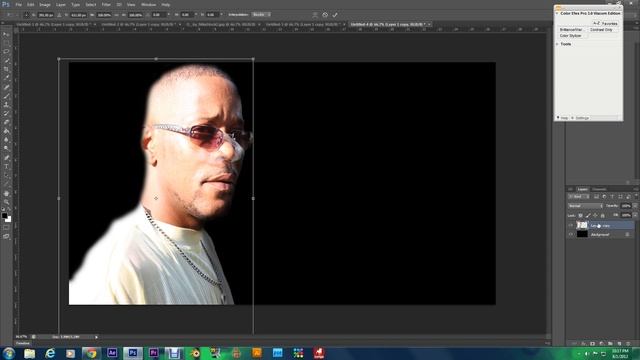Open the layer style fx menu
Image resolution: width=640 pixels, height=360 pixels.
click(x=583, y=344)
